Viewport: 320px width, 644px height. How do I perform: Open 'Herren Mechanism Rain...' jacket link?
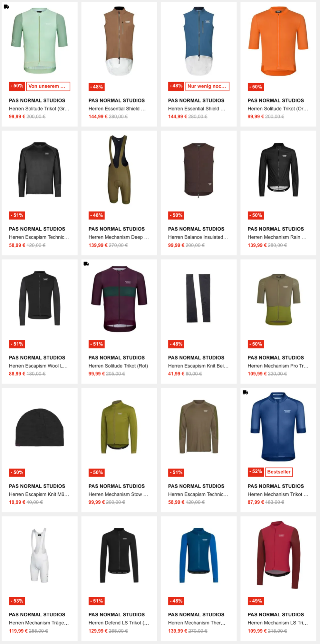[277, 237]
